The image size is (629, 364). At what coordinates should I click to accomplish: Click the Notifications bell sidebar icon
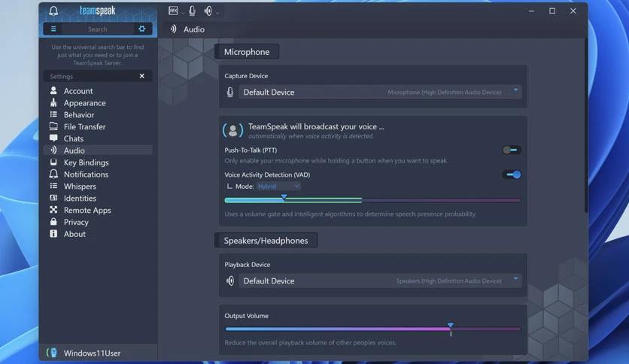[x=53, y=174]
